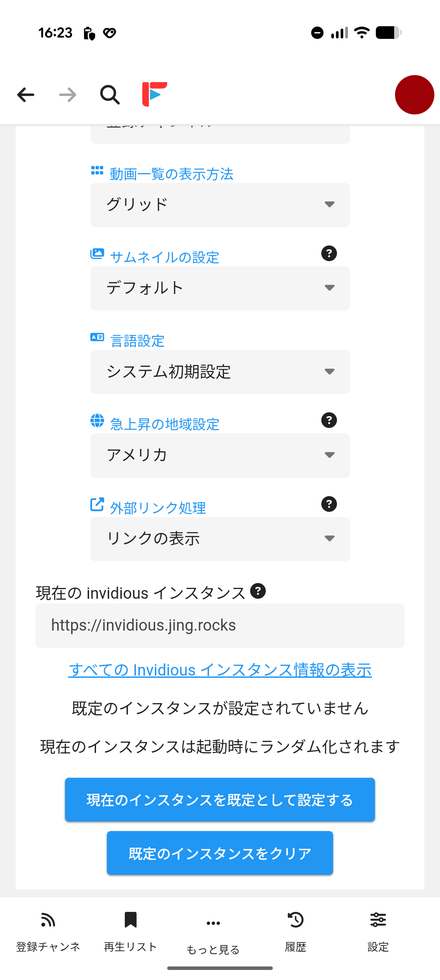The height and width of the screenshot is (980, 440).
Task: Show help for 急上昇の地域設定
Action: click(x=329, y=420)
